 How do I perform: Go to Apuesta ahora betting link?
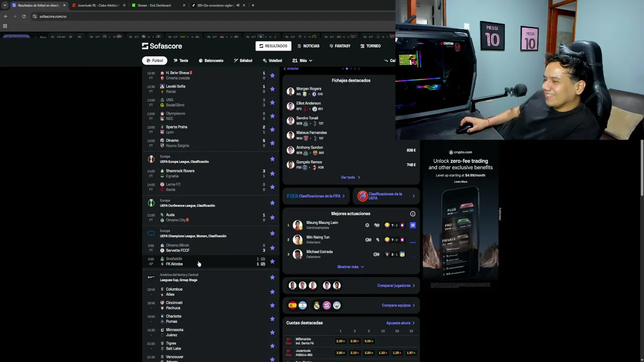[x=400, y=323]
